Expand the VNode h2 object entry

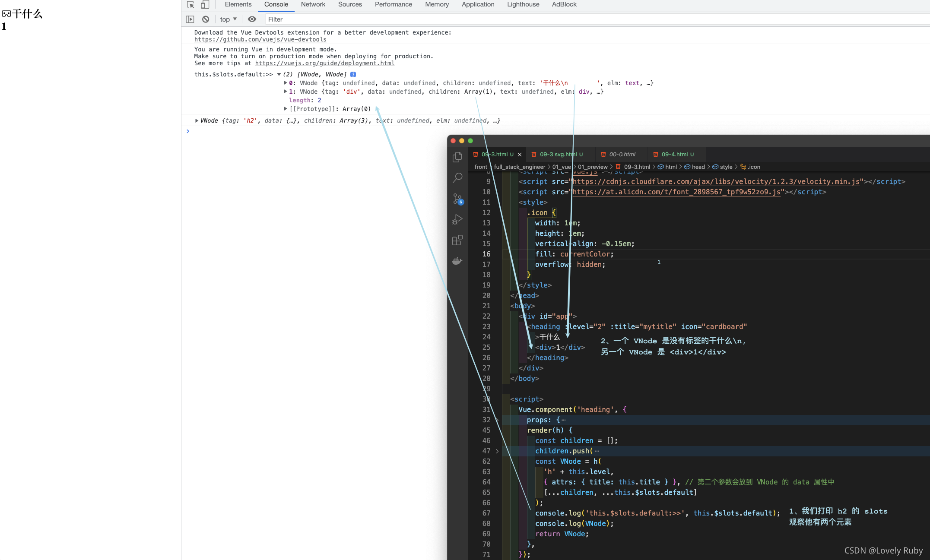(x=197, y=121)
